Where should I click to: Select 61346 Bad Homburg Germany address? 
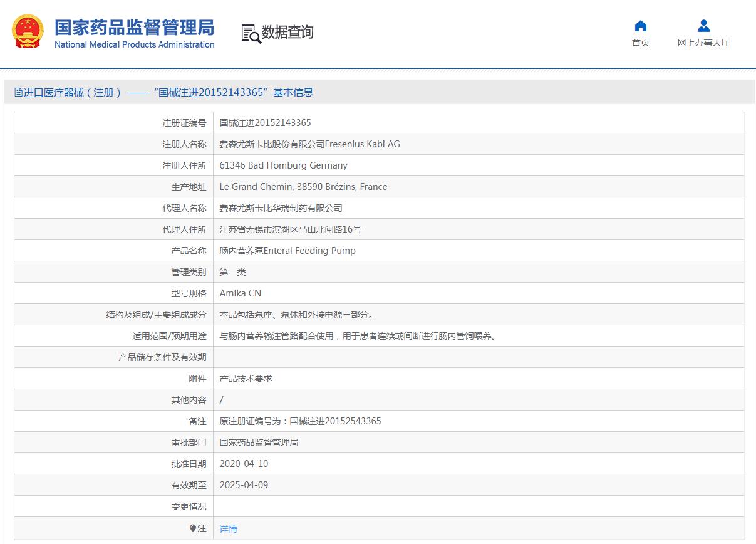point(283,165)
